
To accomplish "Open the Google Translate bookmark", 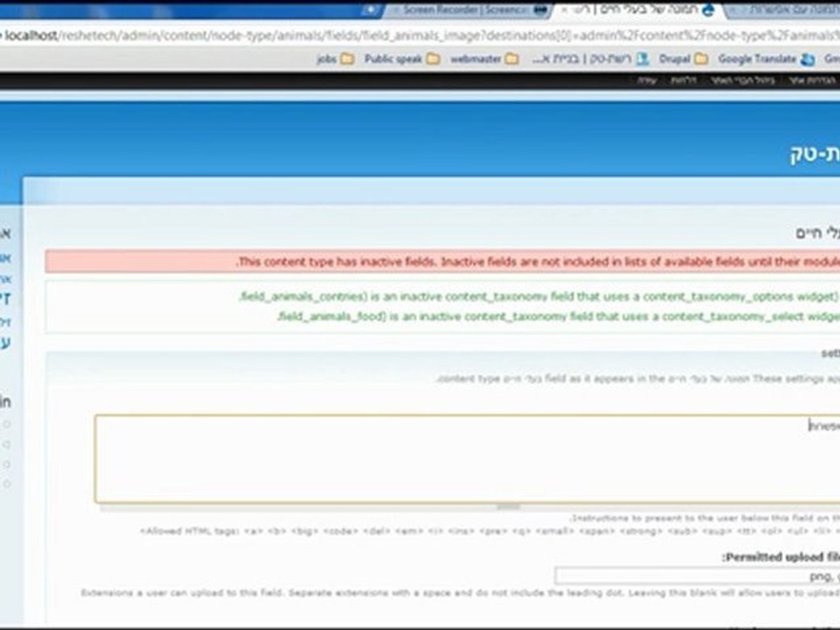I will (x=766, y=59).
